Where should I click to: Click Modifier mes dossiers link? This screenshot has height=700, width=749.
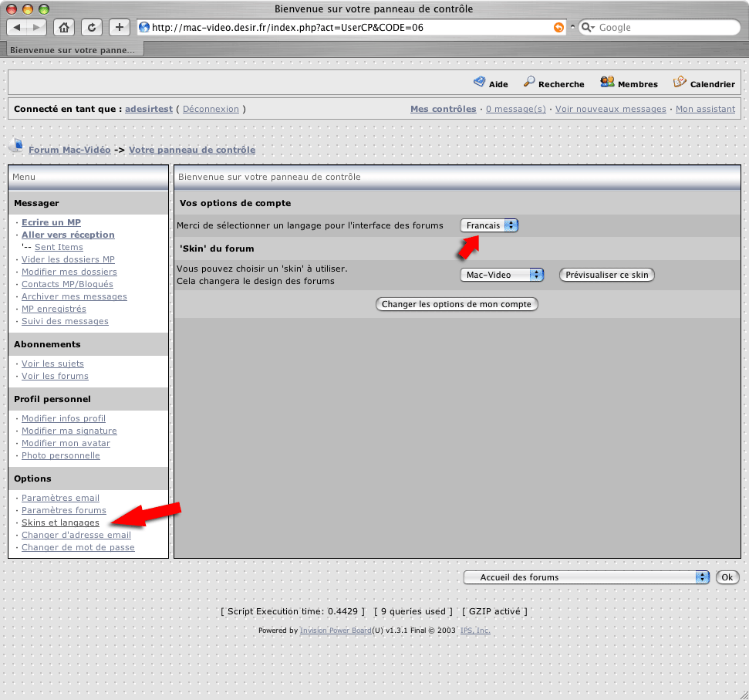(x=69, y=272)
